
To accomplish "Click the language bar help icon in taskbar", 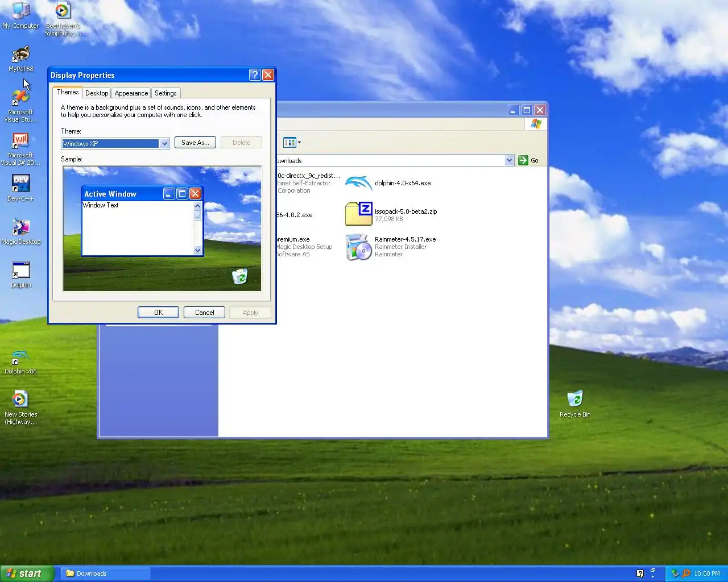I will pos(640,573).
